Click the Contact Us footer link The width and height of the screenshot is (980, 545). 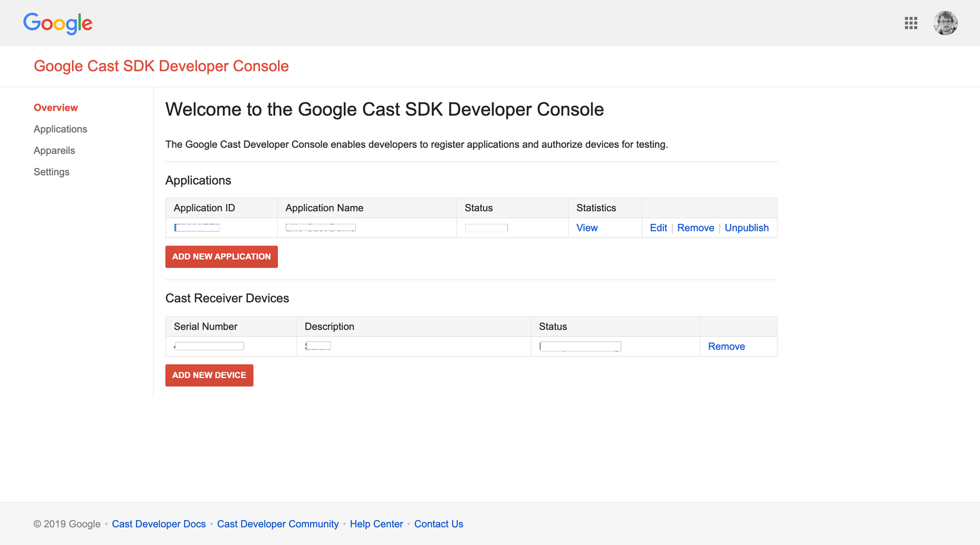tap(438, 524)
